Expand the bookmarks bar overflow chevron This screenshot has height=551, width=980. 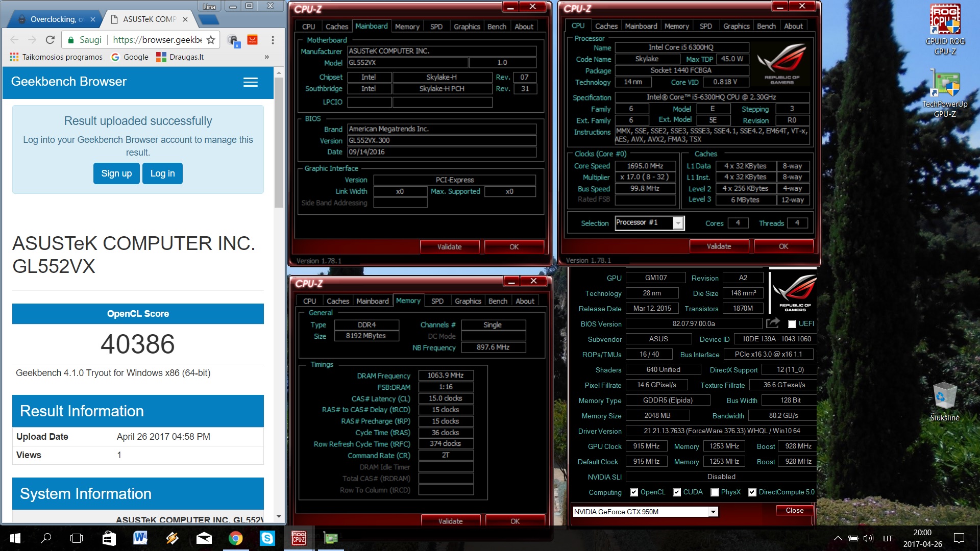266,57
